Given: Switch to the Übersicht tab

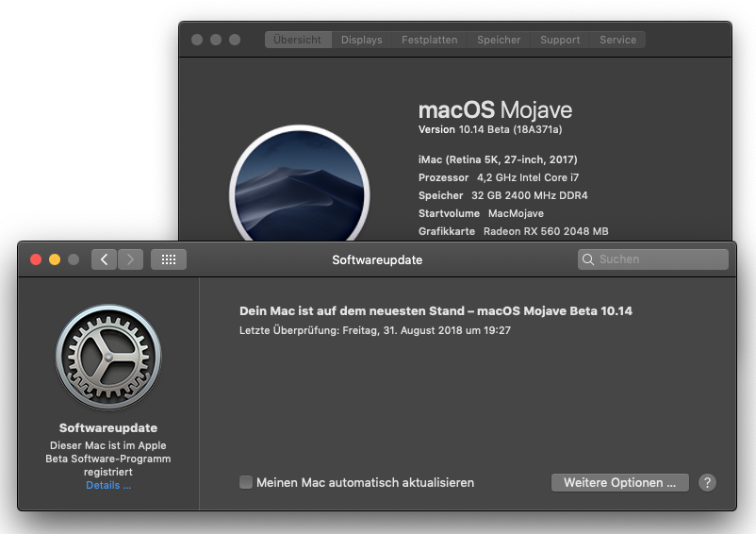Looking at the screenshot, I should pos(298,40).
